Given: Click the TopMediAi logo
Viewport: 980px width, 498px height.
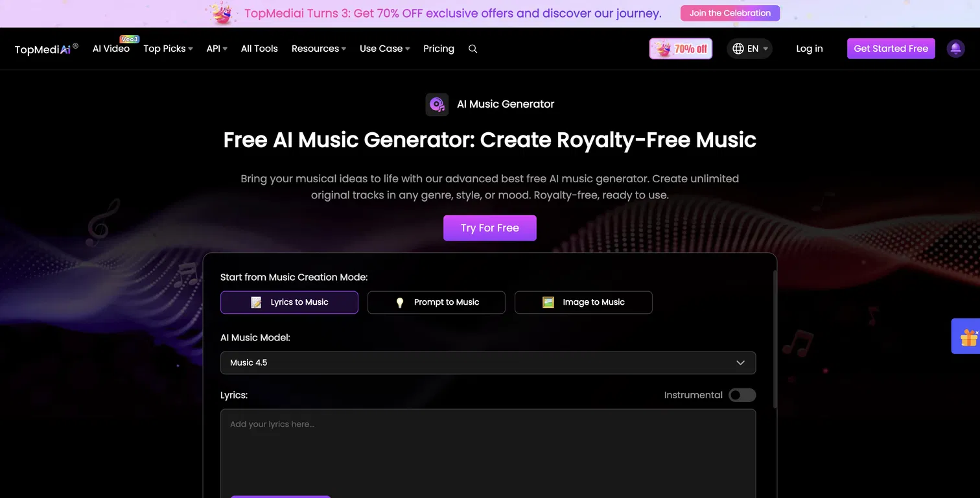Looking at the screenshot, I should coord(47,49).
